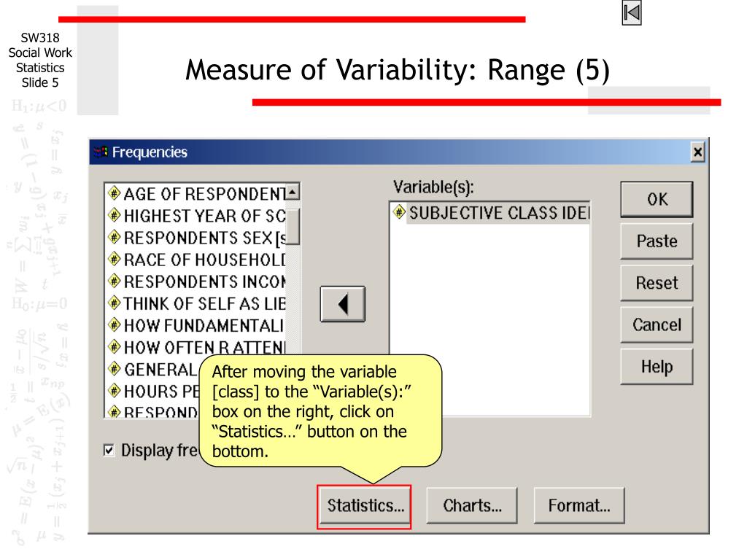Screen dimensions: 747x560
Task: Toggle Display frequency tables checkbox
Action: tap(109, 450)
